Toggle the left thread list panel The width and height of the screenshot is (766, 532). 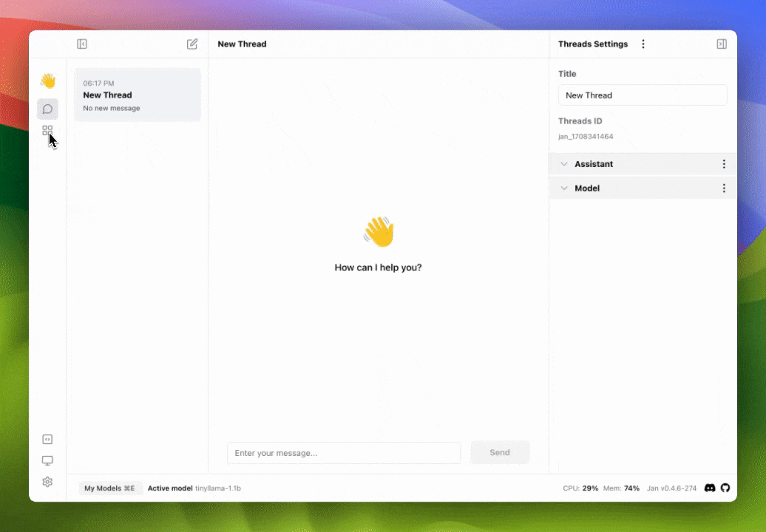coord(82,44)
